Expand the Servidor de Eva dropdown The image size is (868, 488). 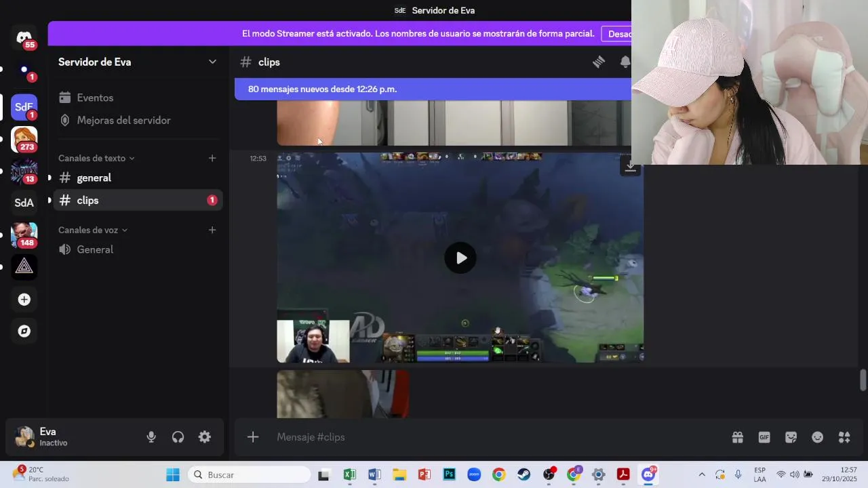point(212,62)
